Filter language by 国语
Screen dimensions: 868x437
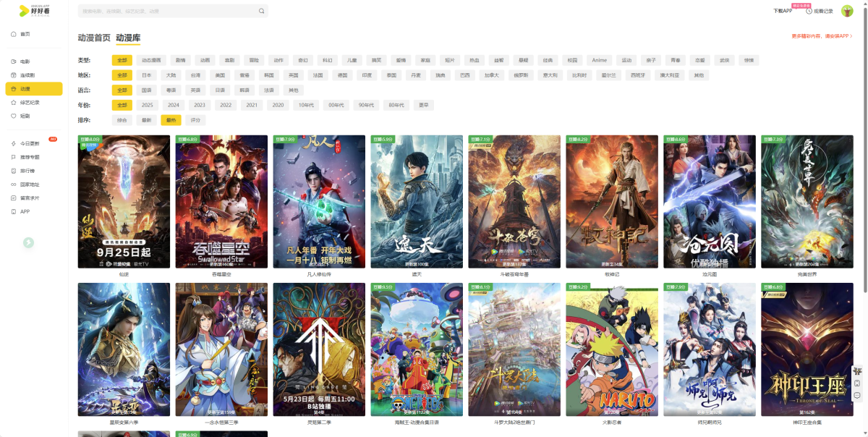click(x=147, y=90)
